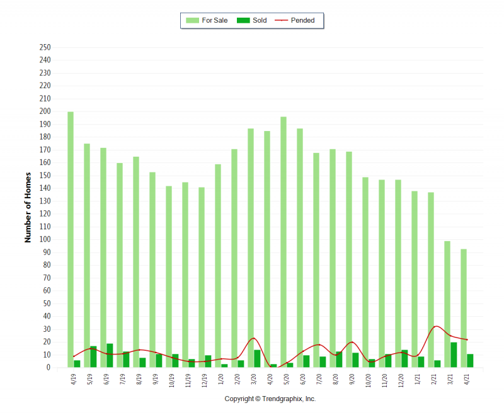504x420 pixels.
Task: Toggle the Sold series legend label
Action: pyautogui.click(x=260, y=21)
